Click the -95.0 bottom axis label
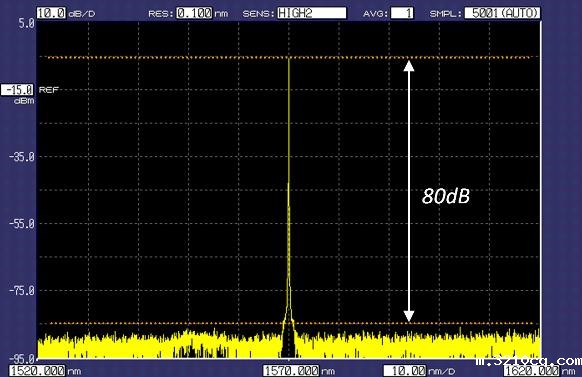 (22, 359)
